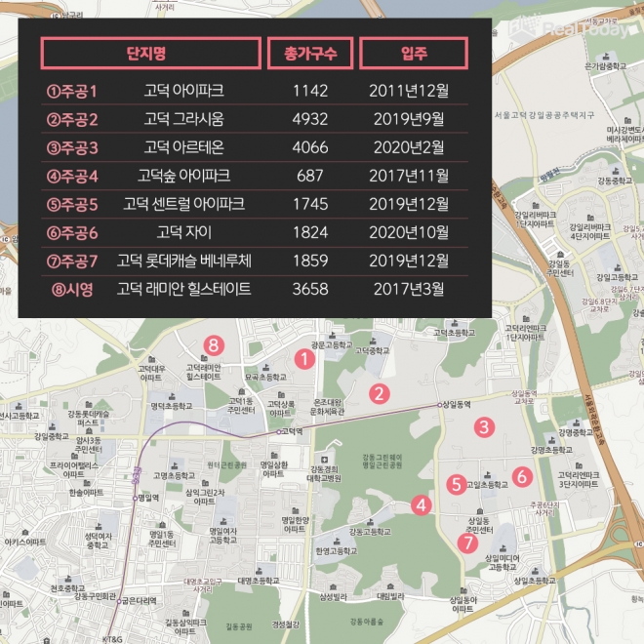Viewport: 644px width, 644px height.
Task: Click the 고일초등학교 school icon
Action: click(x=487, y=475)
